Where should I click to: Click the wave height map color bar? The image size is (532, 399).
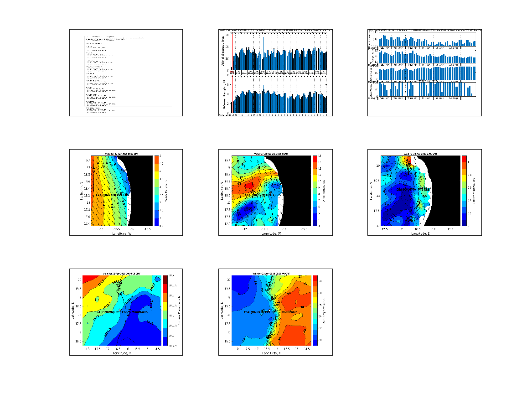156,191
